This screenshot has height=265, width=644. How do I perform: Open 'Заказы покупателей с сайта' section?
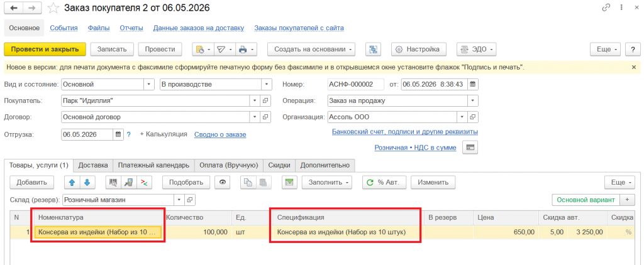tap(299, 28)
